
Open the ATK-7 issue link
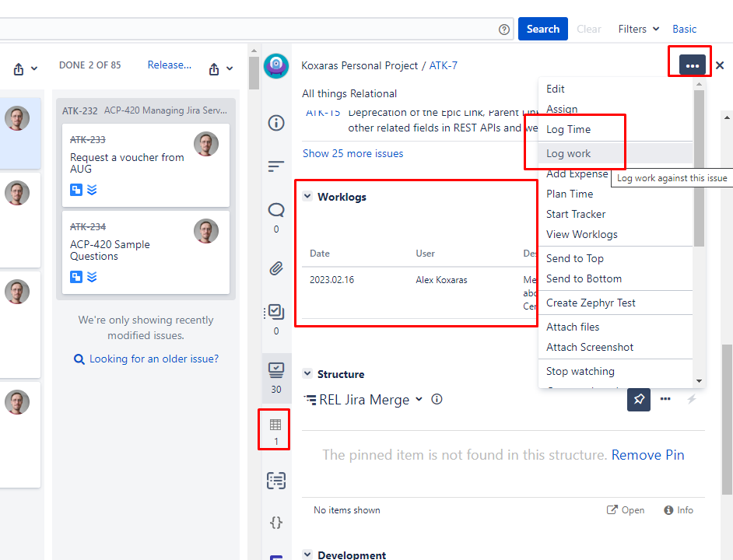tap(444, 65)
